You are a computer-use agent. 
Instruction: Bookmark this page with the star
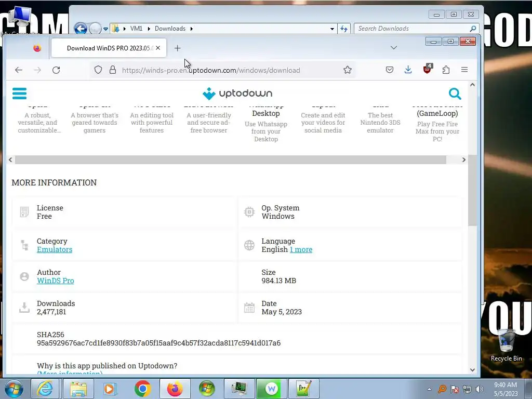click(x=348, y=70)
